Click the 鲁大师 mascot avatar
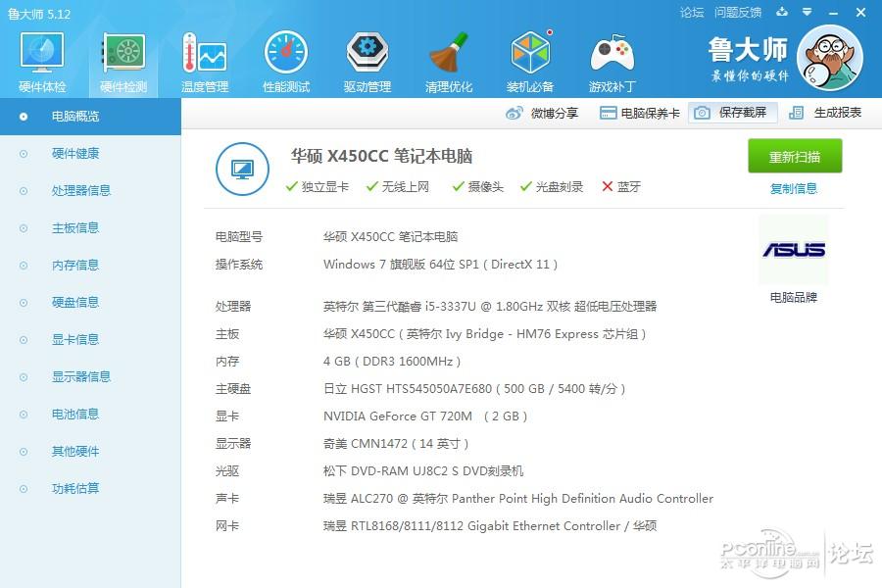The width and height of the screenshot is (882, 588). [x=830, y=58]
